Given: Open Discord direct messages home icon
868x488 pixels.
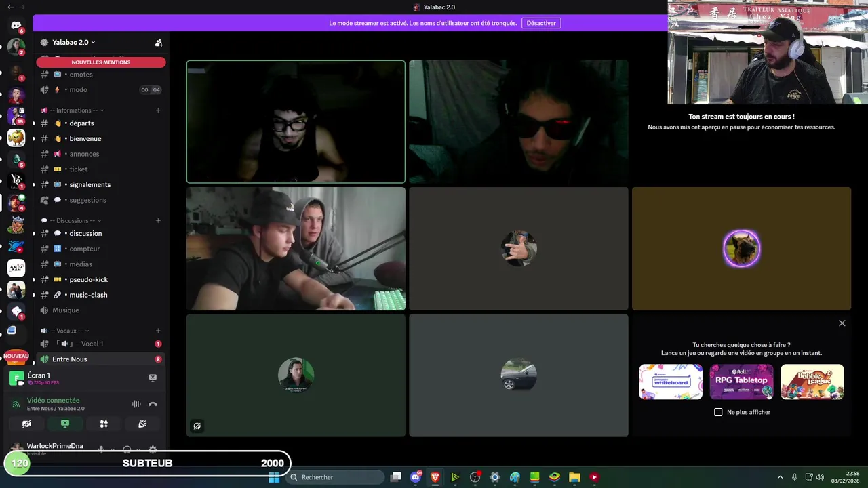Looking at the screenshot, I should pos(16,26).
